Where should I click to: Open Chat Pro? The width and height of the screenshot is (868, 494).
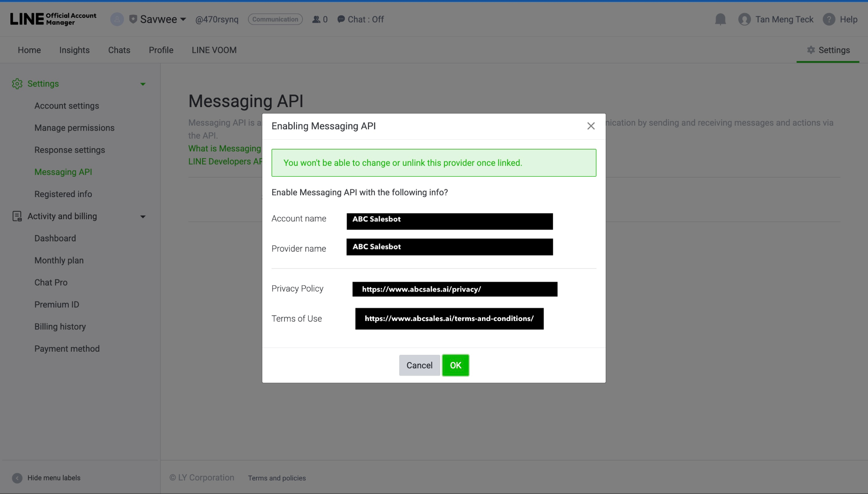(x=51, y=282)
